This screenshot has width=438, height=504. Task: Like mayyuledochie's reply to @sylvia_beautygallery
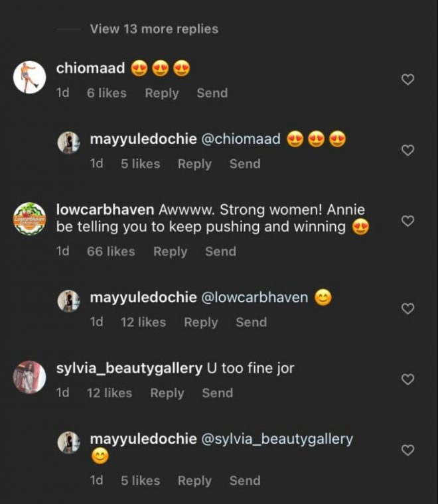tap(408, 450)
